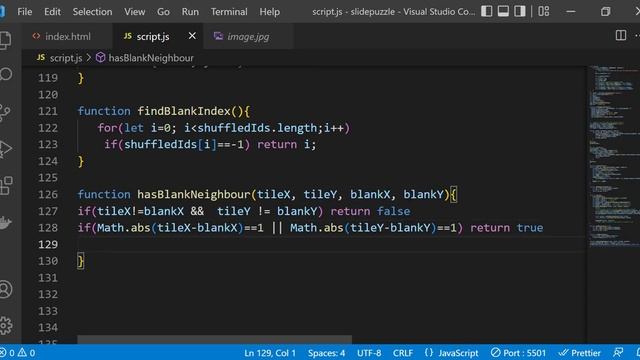This screenshot has width=640, height=360.
Task: Toggle the secondary side bar layout icon
Action: tap(520, 11)
